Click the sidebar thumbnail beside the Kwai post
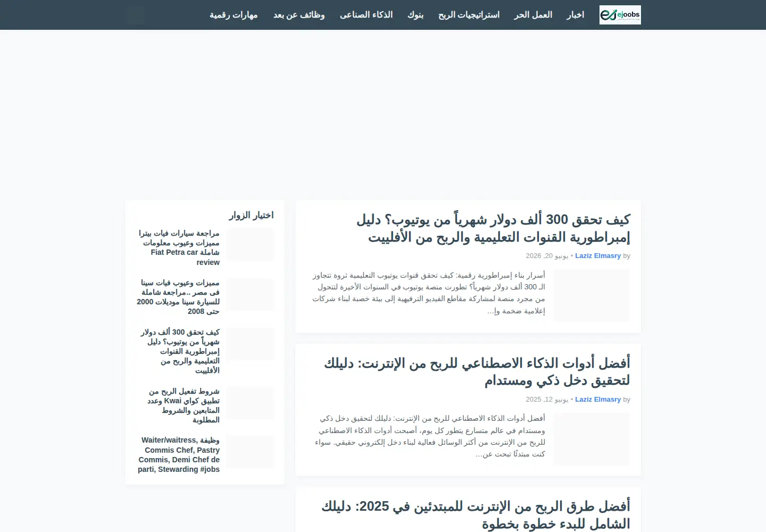This screenshot has width=766, height=532. click(250, 403)
